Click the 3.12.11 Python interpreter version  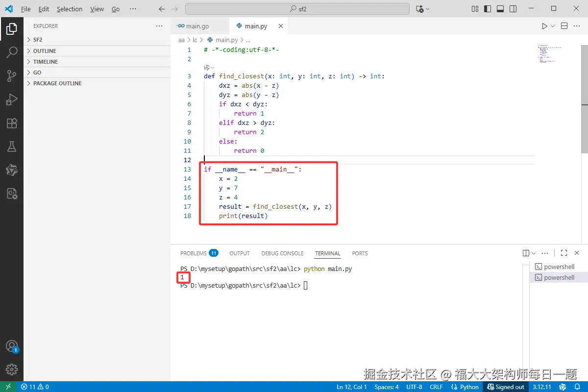tap(542, 387)
